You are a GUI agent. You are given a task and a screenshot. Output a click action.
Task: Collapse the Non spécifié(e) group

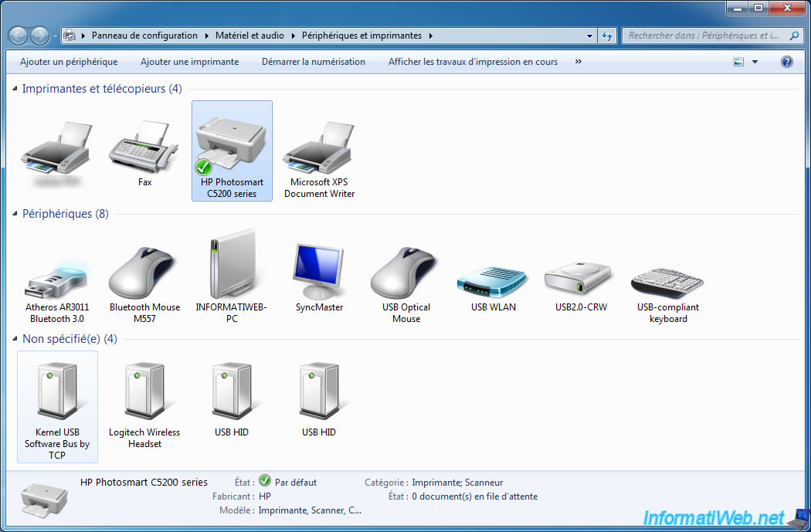click(15, 339)
